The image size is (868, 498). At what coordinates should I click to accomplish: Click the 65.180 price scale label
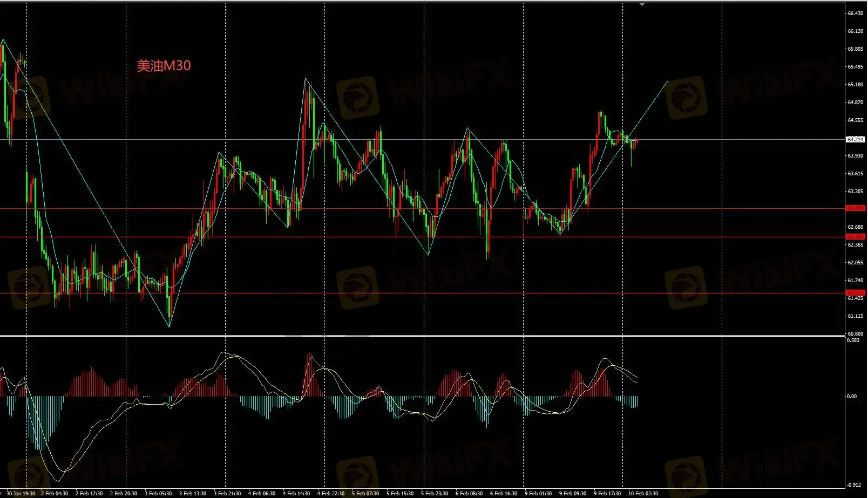855,85
